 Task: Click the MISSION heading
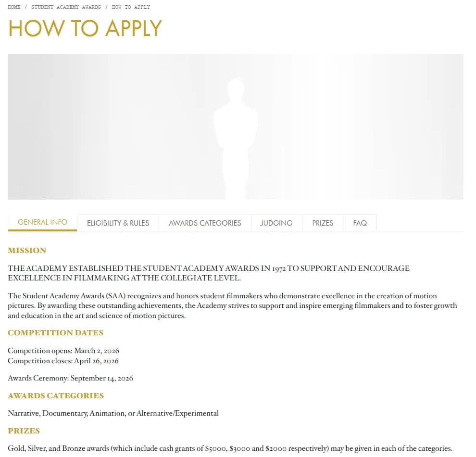(27, 251)
